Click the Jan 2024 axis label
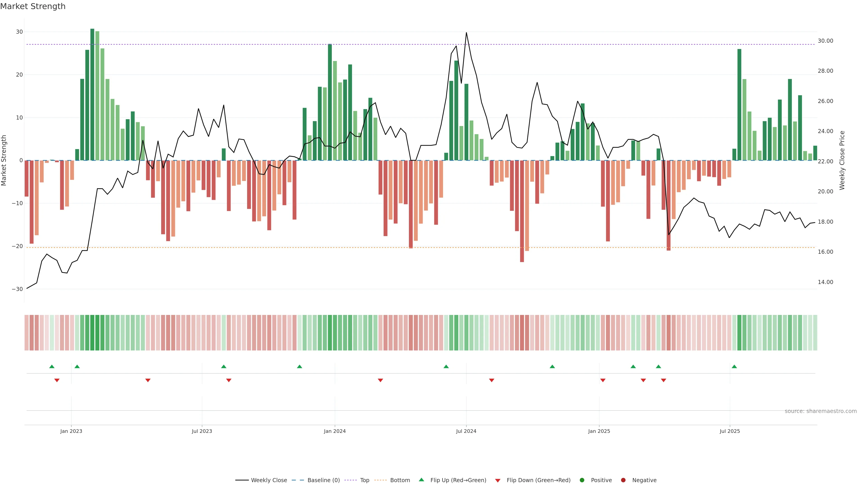 (x=335, y=431)
